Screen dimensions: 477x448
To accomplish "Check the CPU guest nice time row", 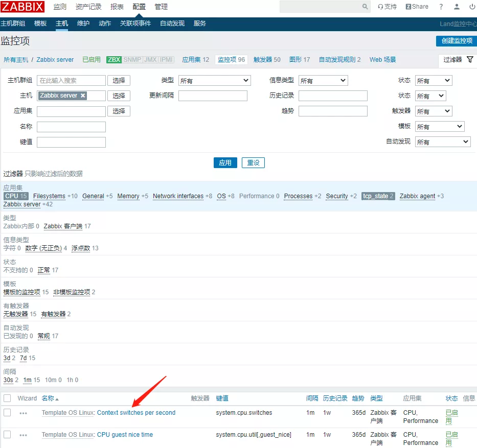I will tap(7, 435).
